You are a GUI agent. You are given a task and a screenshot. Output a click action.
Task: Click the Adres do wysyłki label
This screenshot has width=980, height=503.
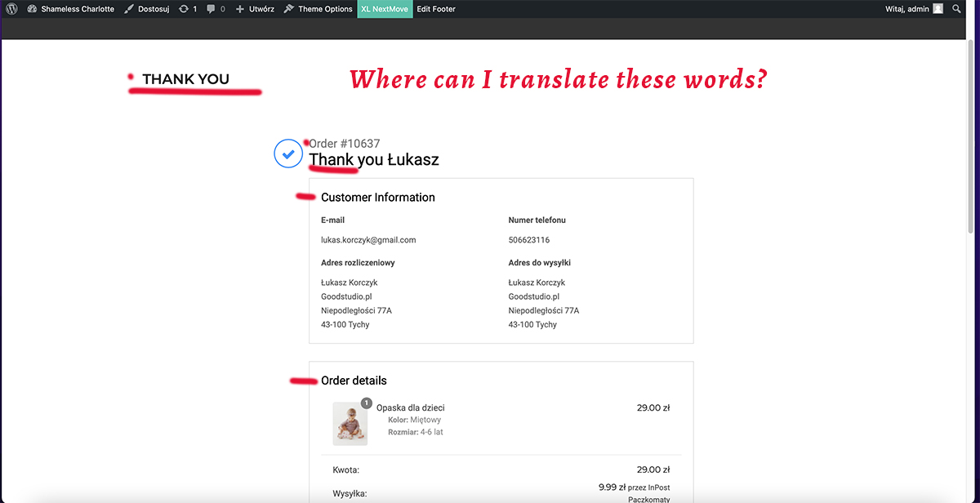[539, 263]
